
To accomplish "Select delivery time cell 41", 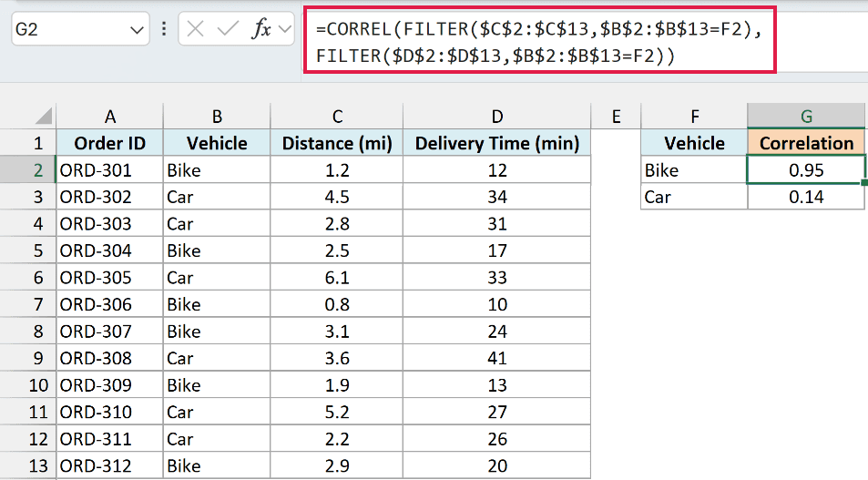I will coord(496,358).
